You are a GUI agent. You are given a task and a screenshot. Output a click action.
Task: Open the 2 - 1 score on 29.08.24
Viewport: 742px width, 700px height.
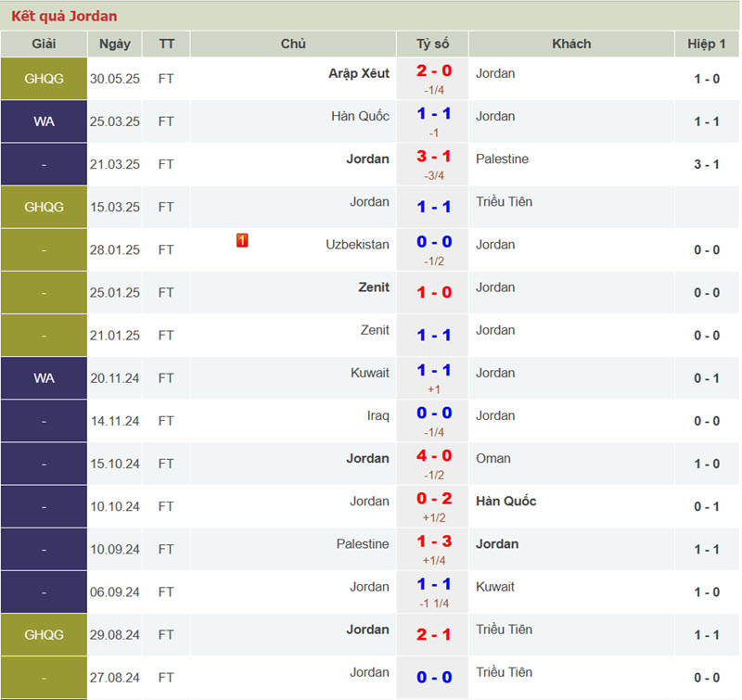[x=434, y=635]
